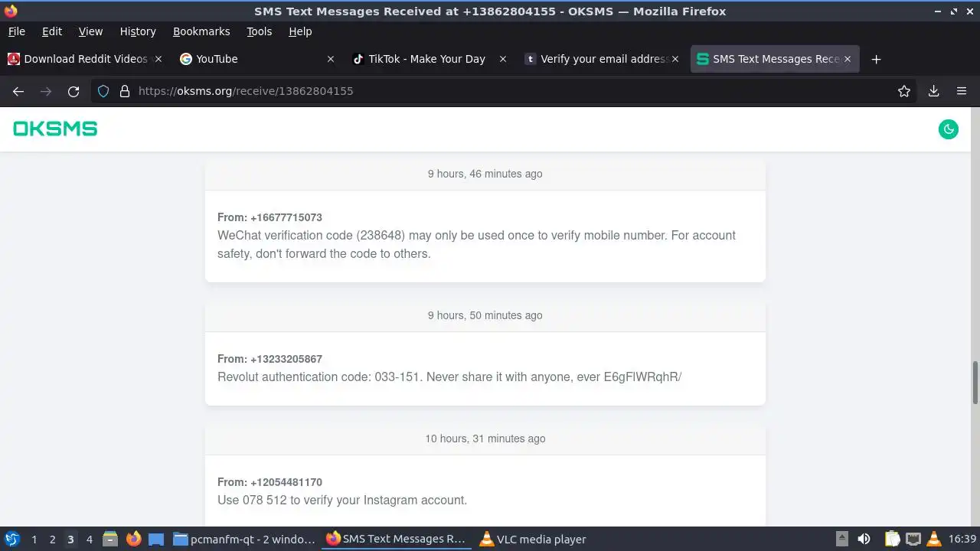
Task: Bookmark this page with the star
Action: [904, 91]
